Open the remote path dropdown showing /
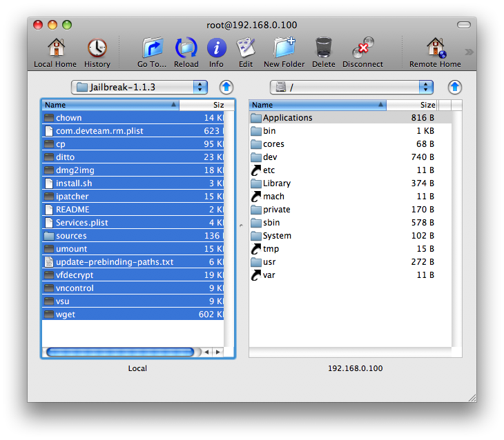This screenshot has width=504, height=440. (351, 87)
